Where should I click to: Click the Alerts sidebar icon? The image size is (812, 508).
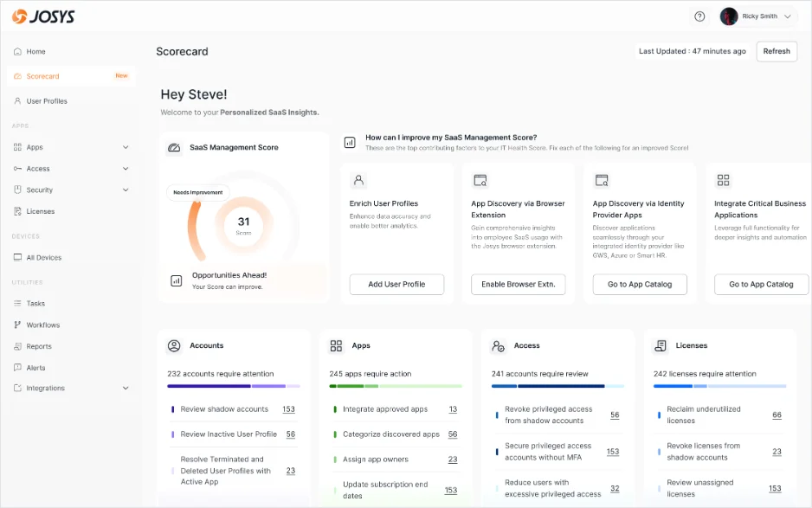tap(17, 368)
